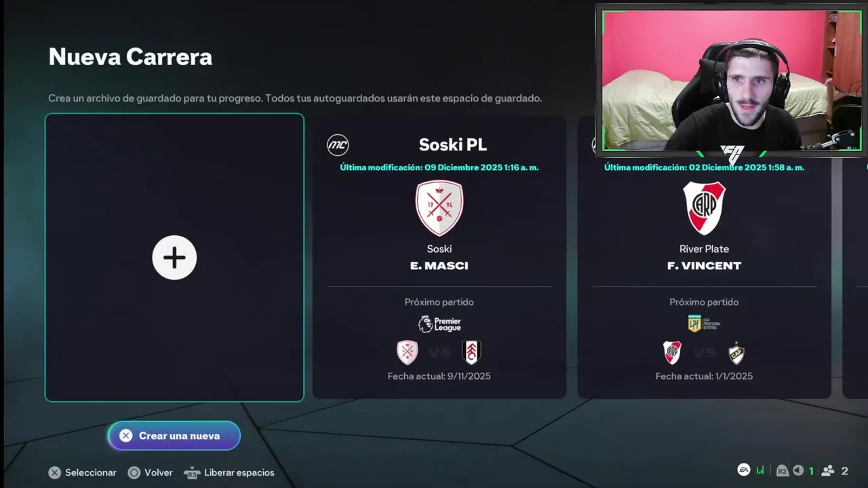Click the Seleccionar prompt
Viewport: 868px width, 488px height.
coord(82,472)
